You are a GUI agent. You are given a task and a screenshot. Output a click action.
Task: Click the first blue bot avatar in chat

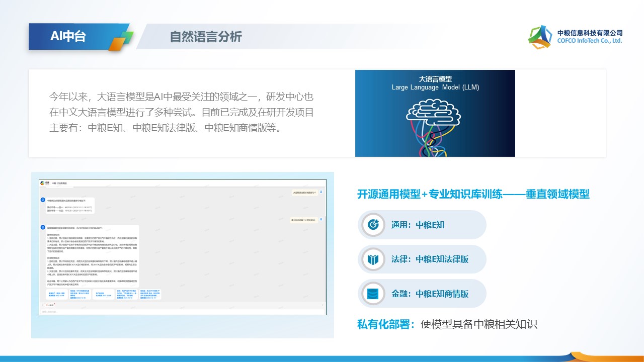(x=43, y=200)
